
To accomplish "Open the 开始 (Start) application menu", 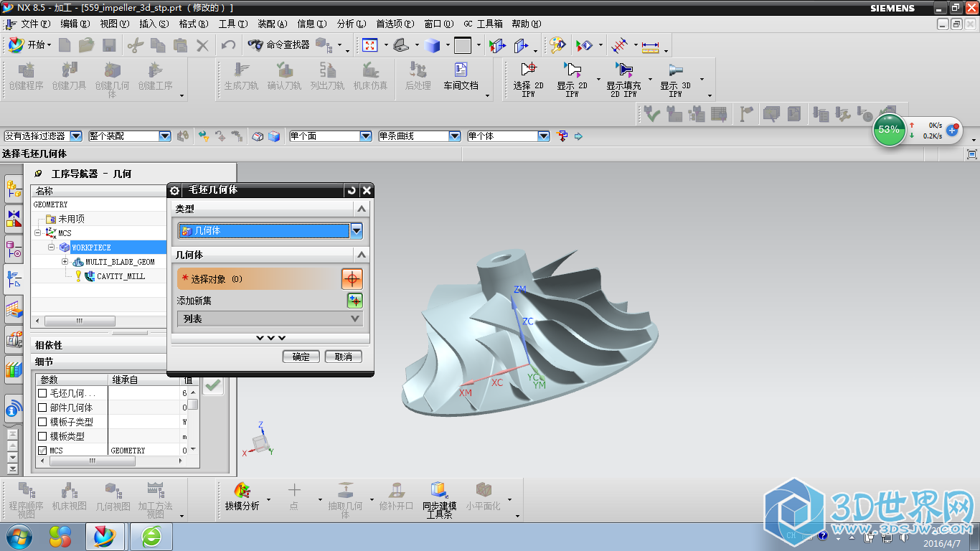I will click(x=29, y=45).
